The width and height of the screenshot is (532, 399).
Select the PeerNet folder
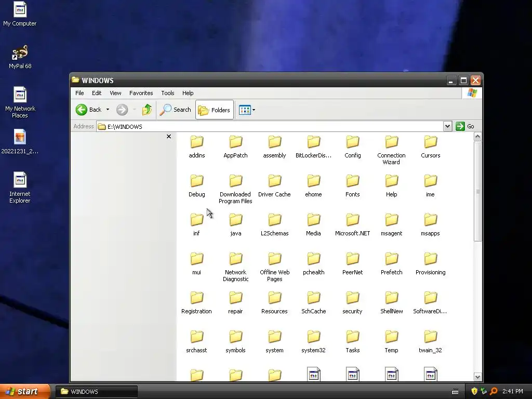point(353,264)
